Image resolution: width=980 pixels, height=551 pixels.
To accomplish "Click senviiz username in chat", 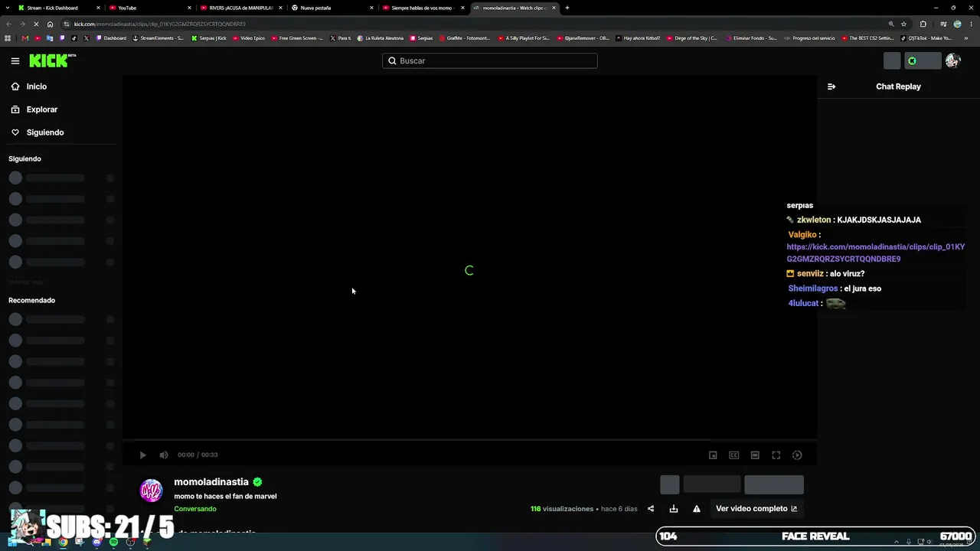I will tap(810, 273).
